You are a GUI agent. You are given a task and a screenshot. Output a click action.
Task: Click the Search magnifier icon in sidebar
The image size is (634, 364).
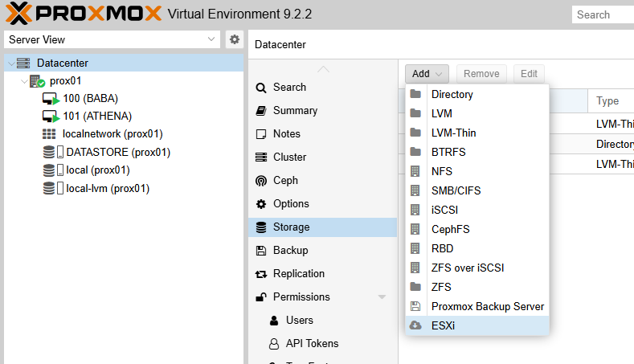tap(261, 88)
